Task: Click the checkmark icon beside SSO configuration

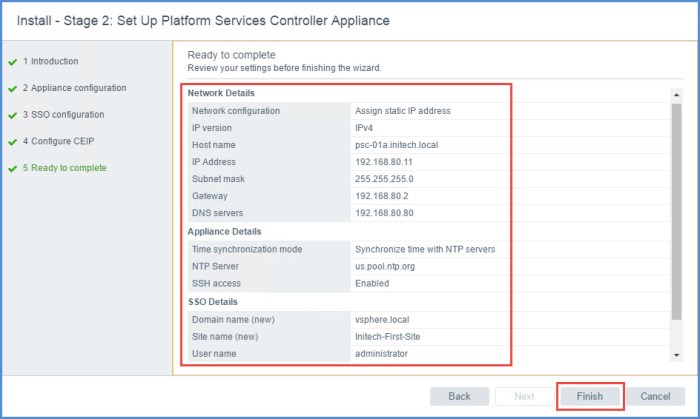Action: [x=12, y=115]
